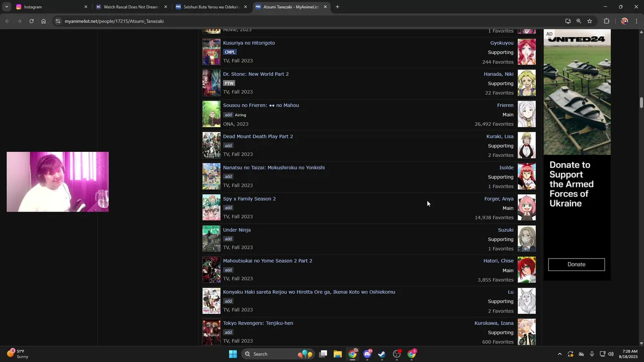Switch to Watch Rascal Does Not Dream tab
This screenshot has height=362, width=644.
tap(131, 7)
